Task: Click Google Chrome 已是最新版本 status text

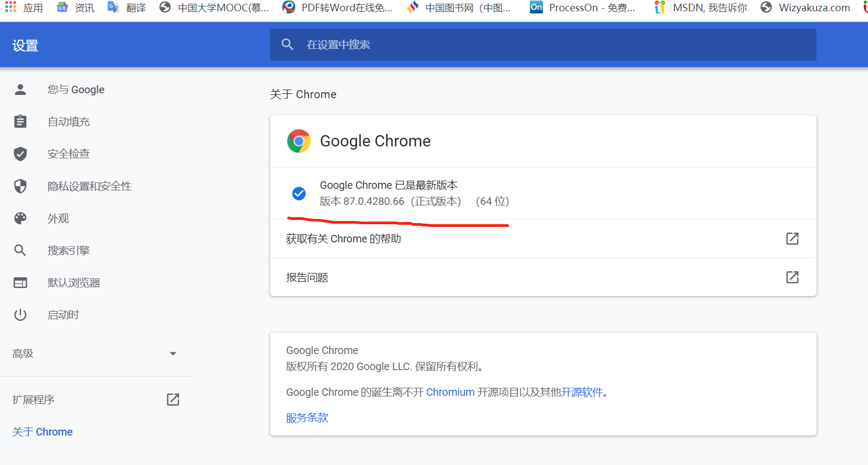Action: point(389,185)
